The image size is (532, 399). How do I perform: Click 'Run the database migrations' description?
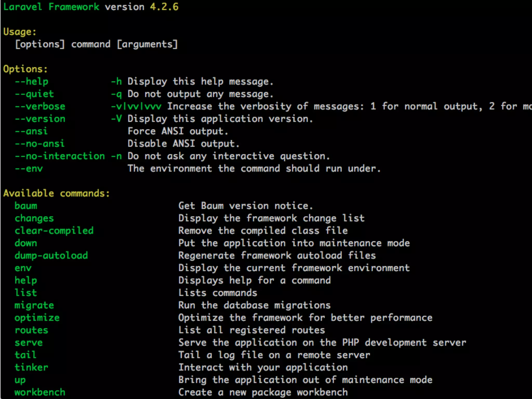[254, 305]
